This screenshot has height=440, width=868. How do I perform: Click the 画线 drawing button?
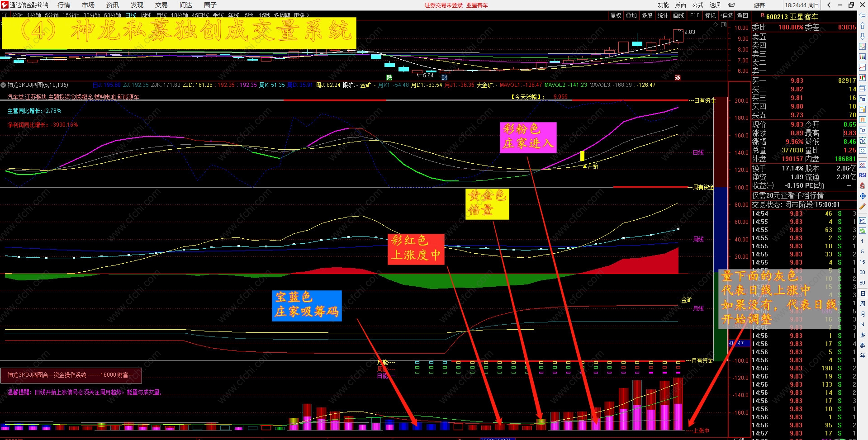pos(678,15)
